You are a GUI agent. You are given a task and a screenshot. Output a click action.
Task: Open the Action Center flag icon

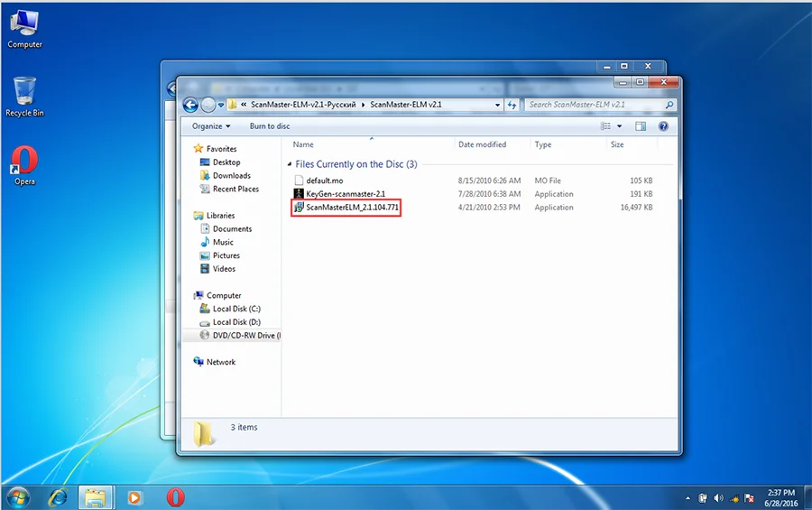click(x=749, y=498)
